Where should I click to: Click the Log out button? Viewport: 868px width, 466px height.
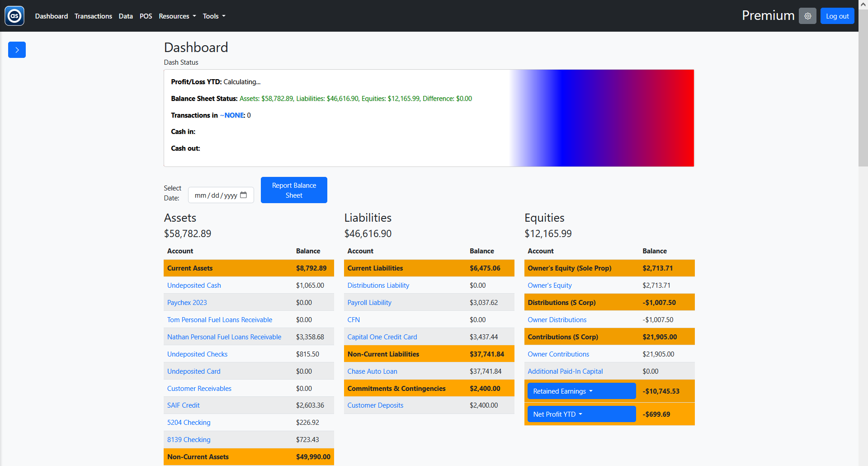click(x=837, y=16)
